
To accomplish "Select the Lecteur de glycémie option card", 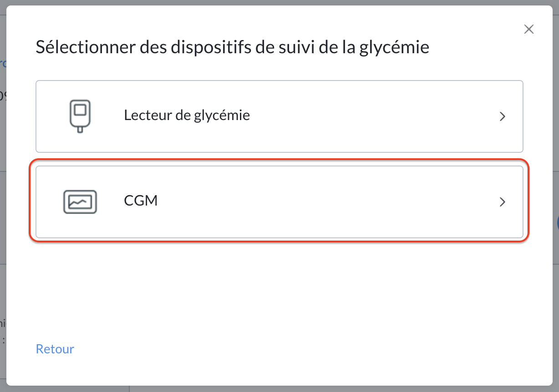I will pyautogui.click(x=279, y=116).
